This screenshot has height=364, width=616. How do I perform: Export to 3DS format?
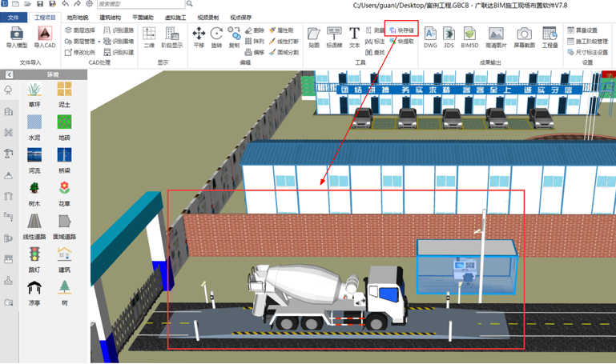(449, 38)
